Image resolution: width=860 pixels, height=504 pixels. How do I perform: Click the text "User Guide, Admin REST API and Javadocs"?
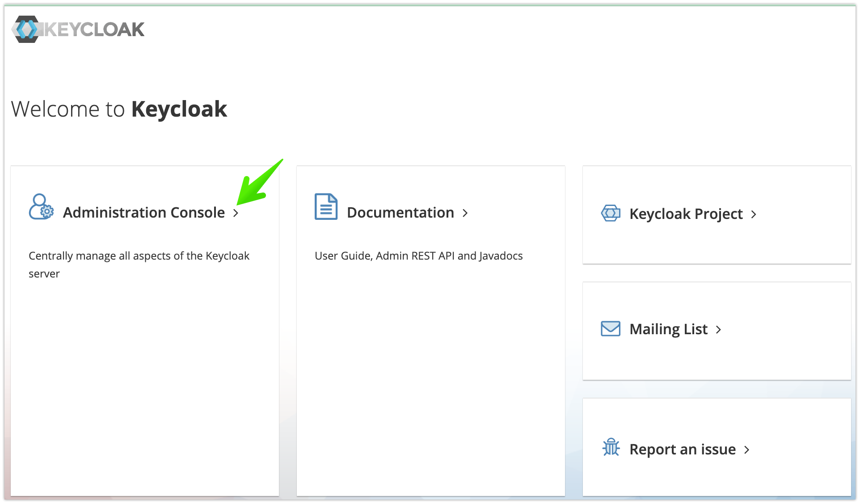click(418, 256)
